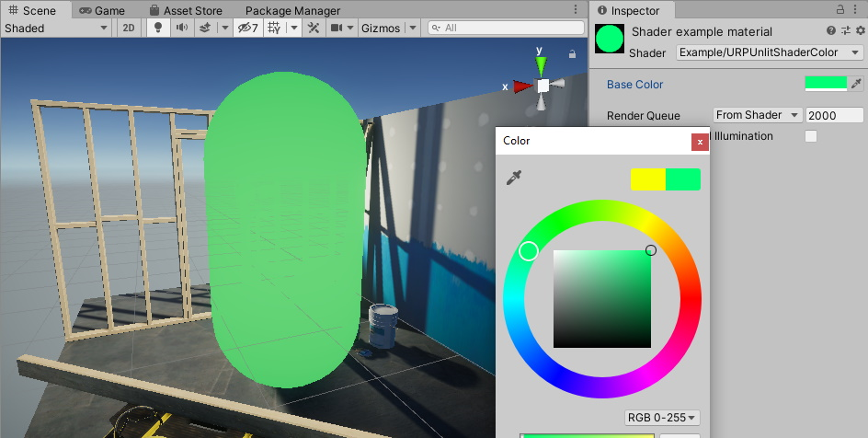Viewport: 868px width, 438px height.
Task: Click the grid visibility icon in Scene toolbar
Action: [274, 29]
